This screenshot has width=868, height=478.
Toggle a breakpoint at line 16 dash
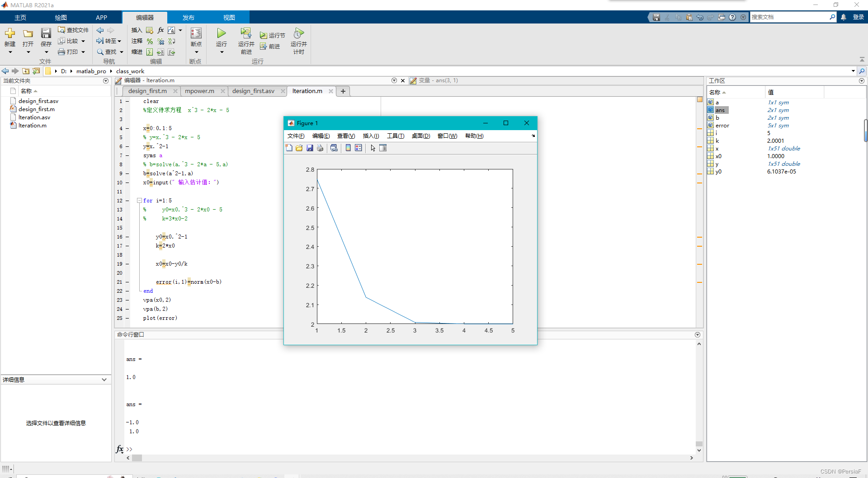(127, 237)
